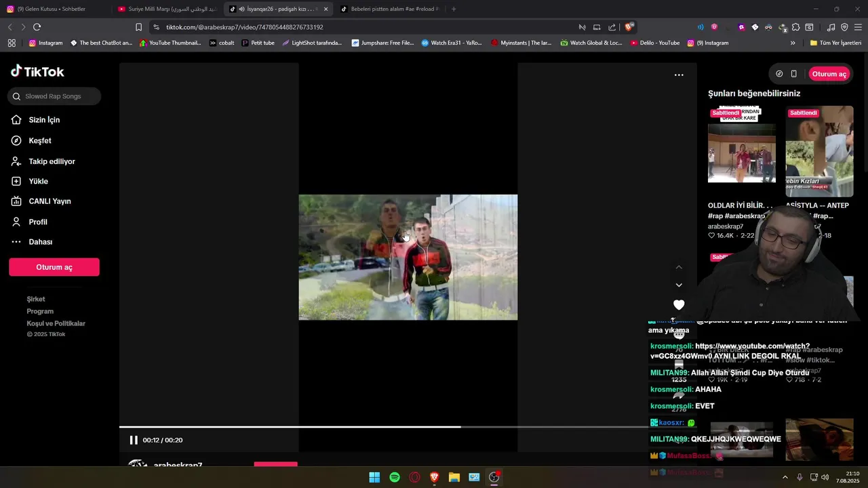The image size is (868, 488).
Task: Focus the TikTok search box
Action: pyautogui.click(x=54, y=96)
